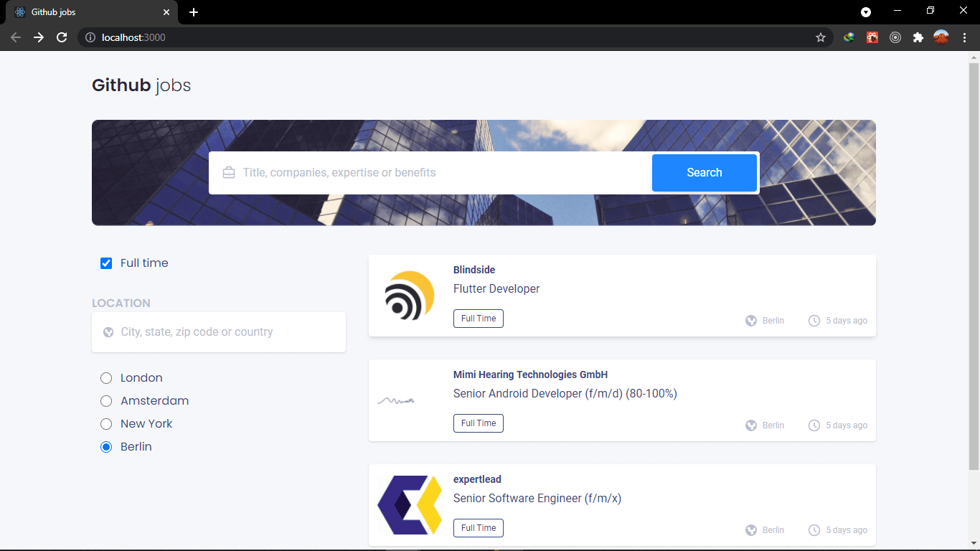The height and width of the screenshot is (551, 980).
Task: Open the Flutter Developer job posting
Action: pos(496,288)
